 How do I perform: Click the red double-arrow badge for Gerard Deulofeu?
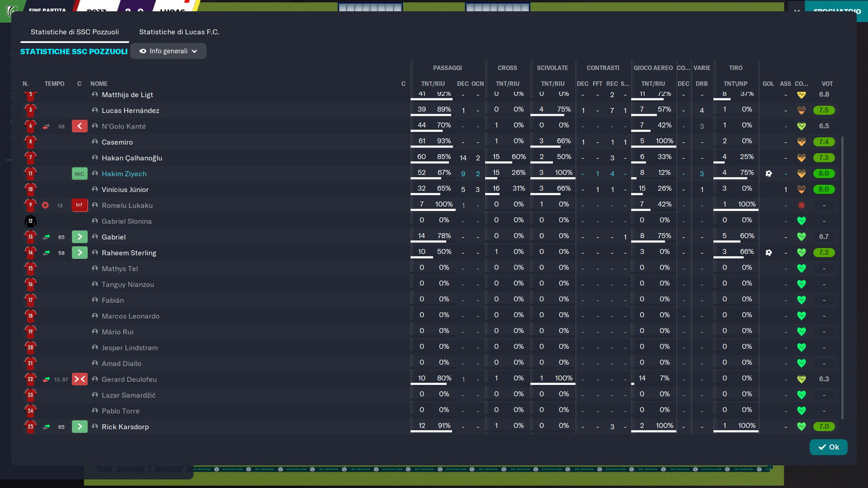coord(80,379)
